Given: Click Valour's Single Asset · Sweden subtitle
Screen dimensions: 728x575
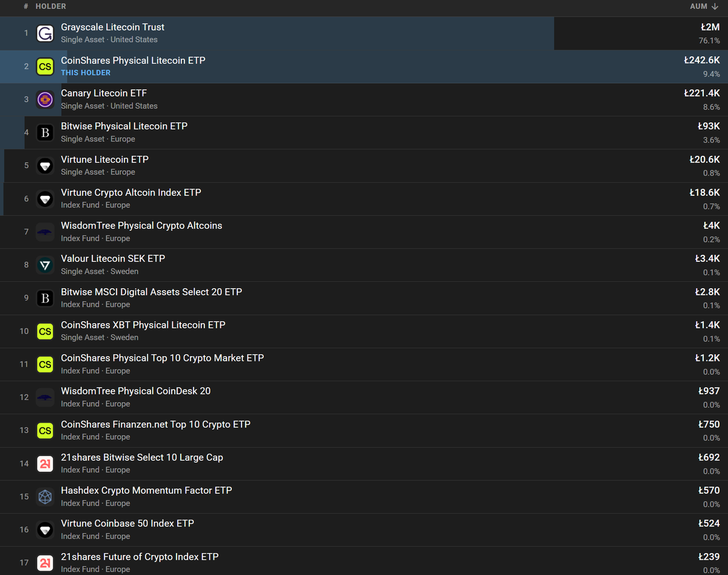Looking at the screenshot, I should (99, 271).
